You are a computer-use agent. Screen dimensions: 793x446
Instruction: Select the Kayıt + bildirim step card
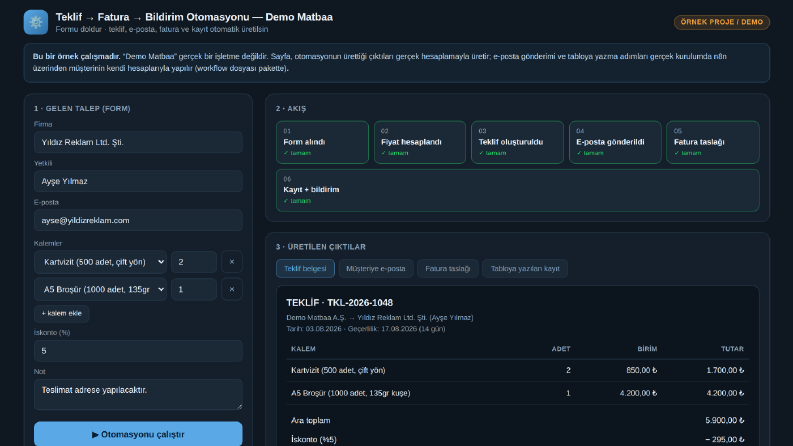517,190
